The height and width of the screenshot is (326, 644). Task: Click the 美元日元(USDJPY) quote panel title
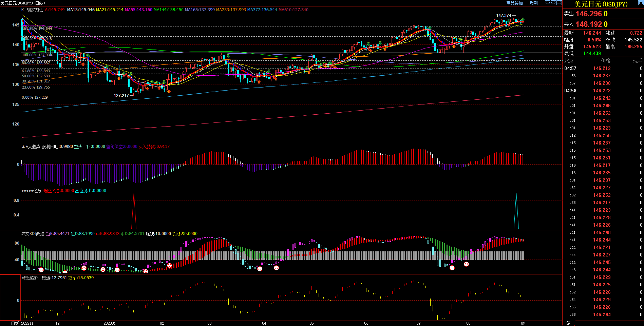point(601,4)
